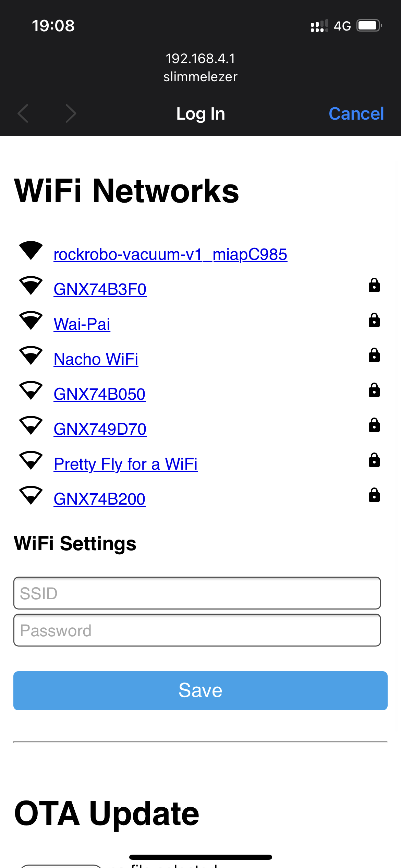Select the Nacho WiFi network

click(96, 359)
